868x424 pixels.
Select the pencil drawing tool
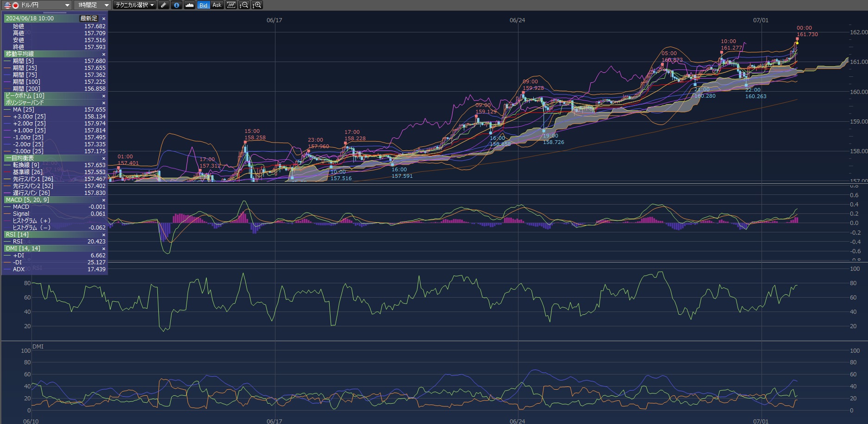pos(163,5)
